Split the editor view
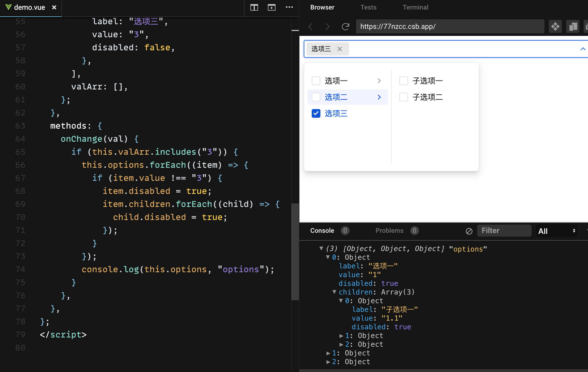Image resolution: width=588 pixels, height=372 pixels. tap(254, 7)
